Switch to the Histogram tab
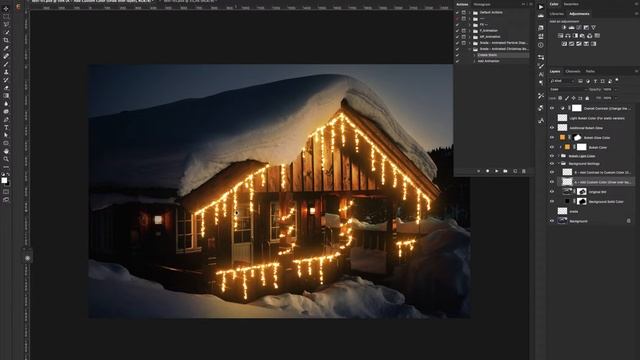Viewport: 640px width, 360px height. [482, 4]
